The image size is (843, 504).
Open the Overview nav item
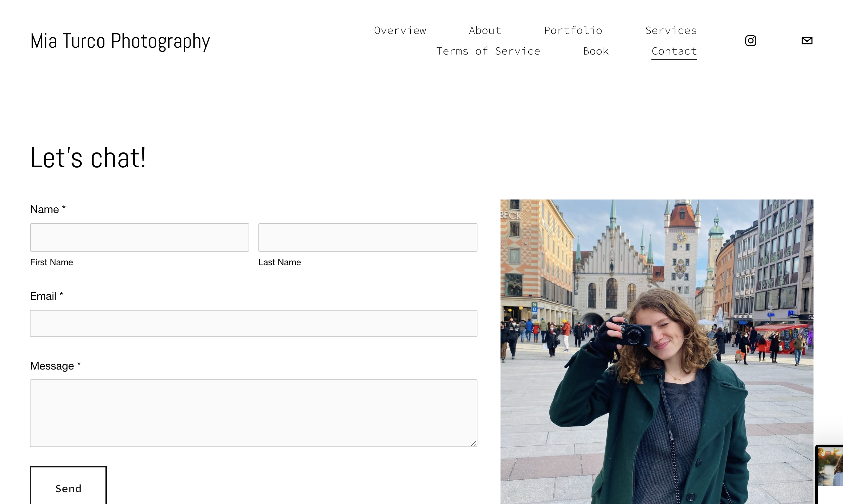[400, 30]
